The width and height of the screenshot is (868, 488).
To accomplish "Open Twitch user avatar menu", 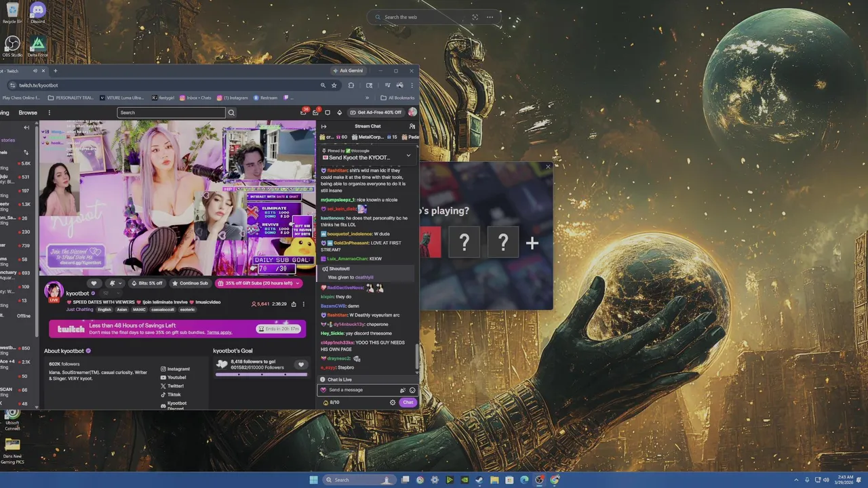I will coord(412,113).
